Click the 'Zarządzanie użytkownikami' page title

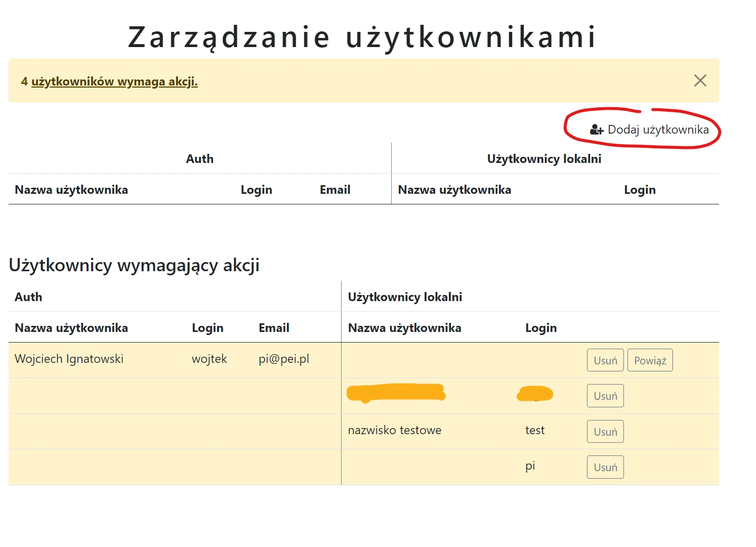tap(362, 37)
